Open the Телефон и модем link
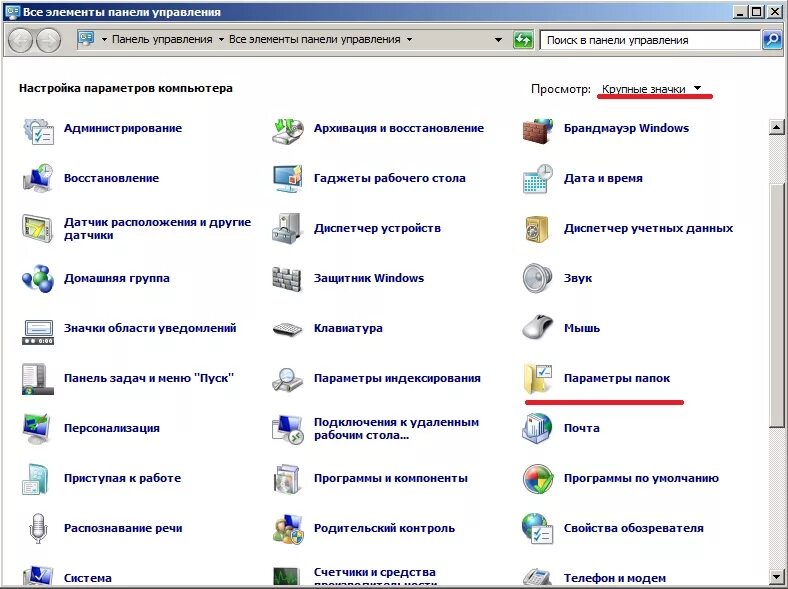The width and height of the screenshot is (788, 589). click(615, 578)
